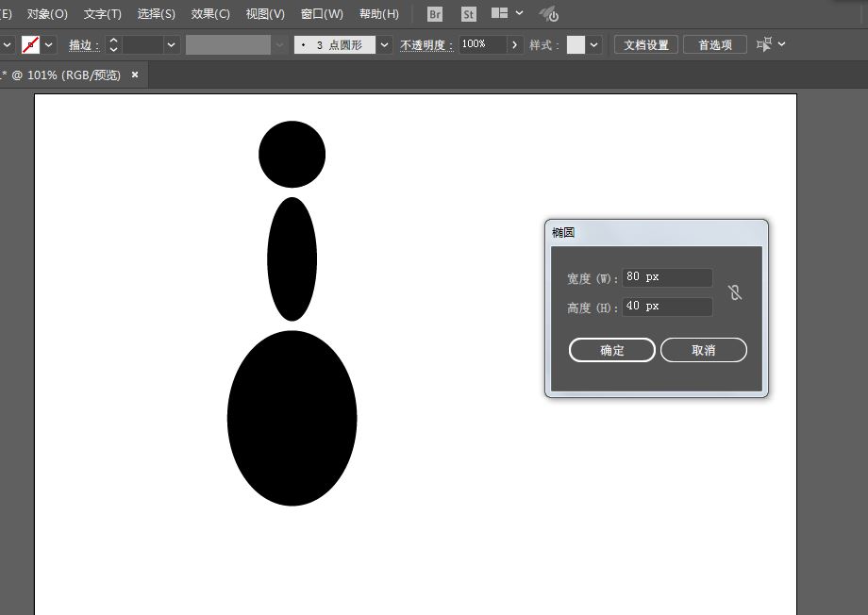Confirm the ellipse by clicking 确定
The height and width of the screenshot is (615, 868).
[x=611, y=350]
